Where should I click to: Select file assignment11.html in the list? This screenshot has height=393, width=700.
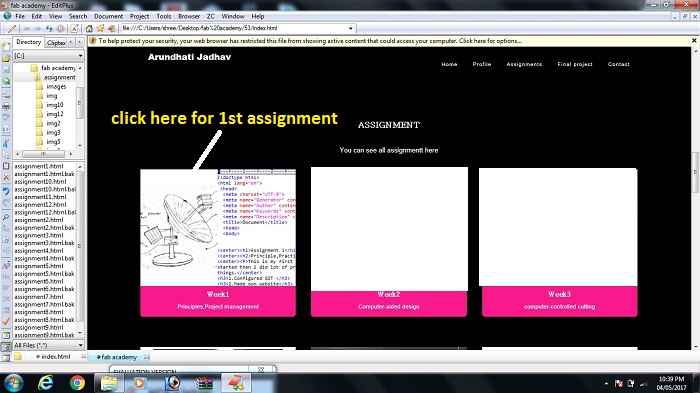[40, 197]
